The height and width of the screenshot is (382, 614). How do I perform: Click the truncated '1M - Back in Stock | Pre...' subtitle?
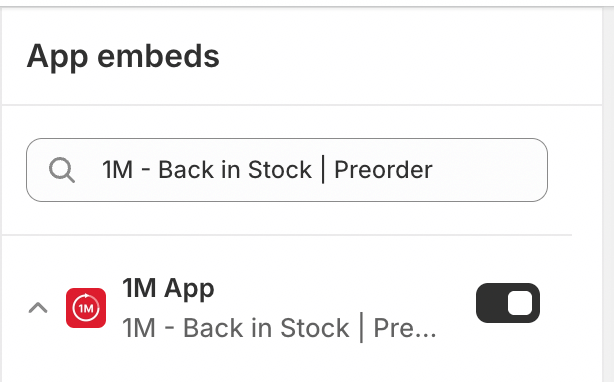pos(279,328)
